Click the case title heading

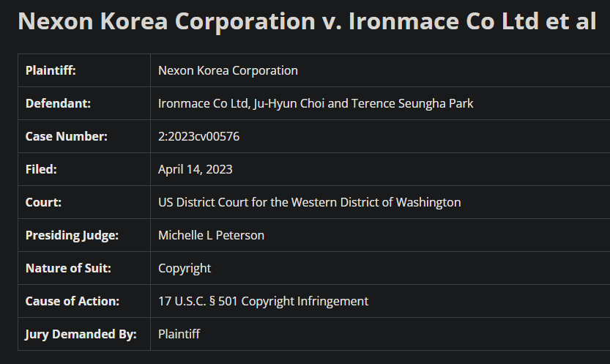[x=306, y=21]
